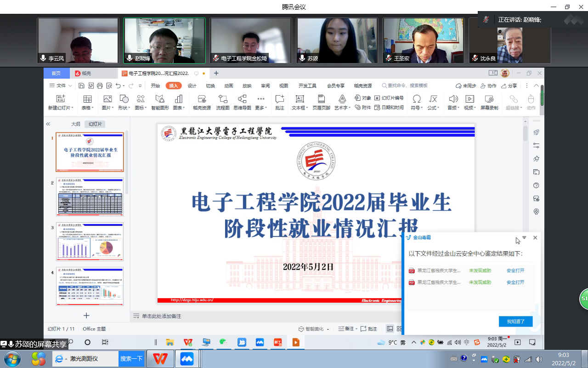Open the 思维导图 mind map tool
588x368 pixels.
coord(242,102)
